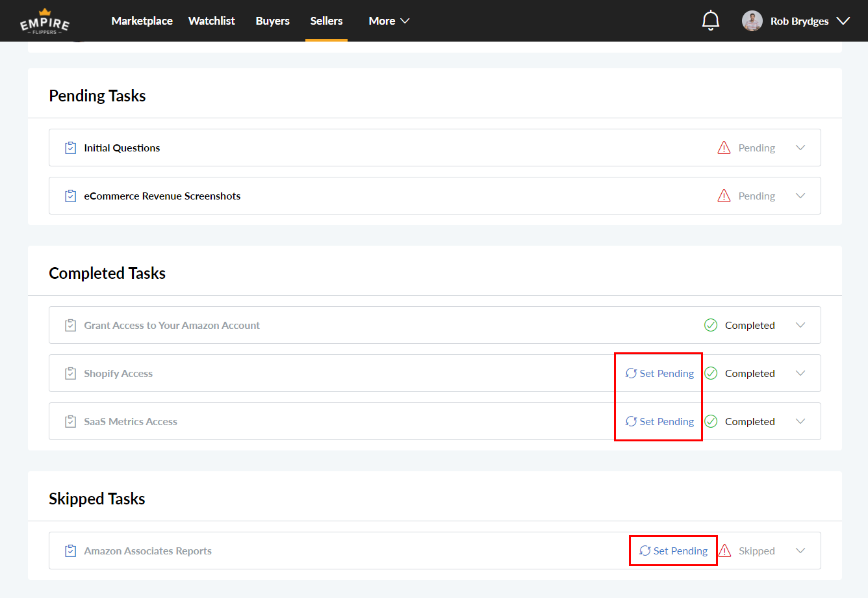Click the Amazon Associates Reports clipboard icon

point(71,551)
